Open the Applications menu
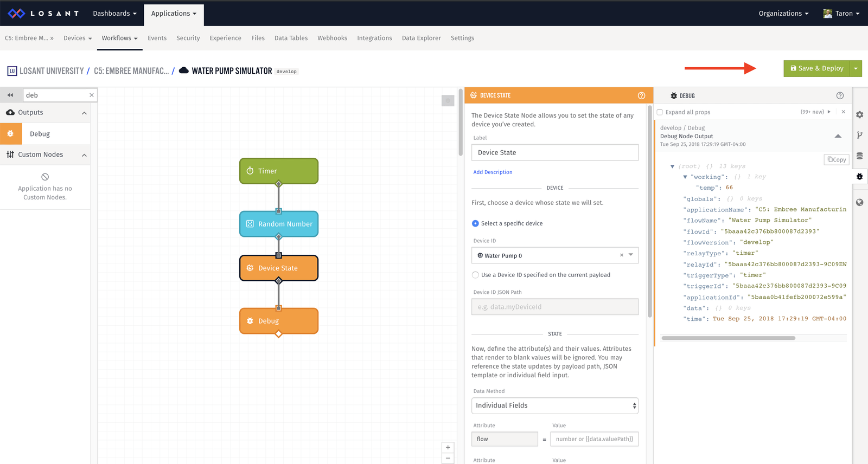 [x=174, y=14]
